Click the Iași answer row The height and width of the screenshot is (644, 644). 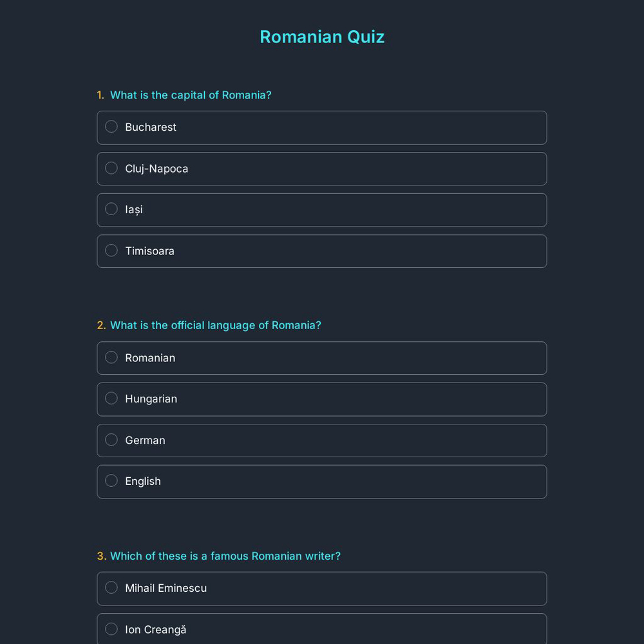(x=322, y=209)
